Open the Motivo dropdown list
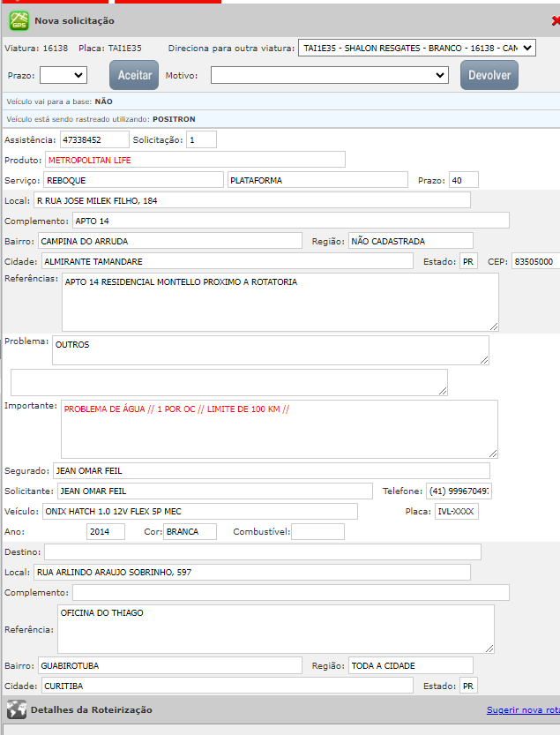This screenshot has height=735, width=560. pyautogui.click(x=330, y=75)
